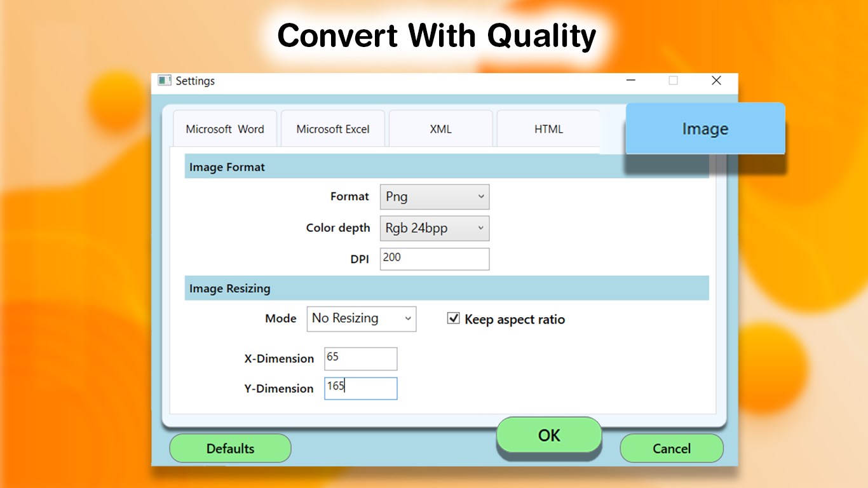Restore settings using the Defaults button
This screenshot has width=868, height=488.
[x=229, y=448]
